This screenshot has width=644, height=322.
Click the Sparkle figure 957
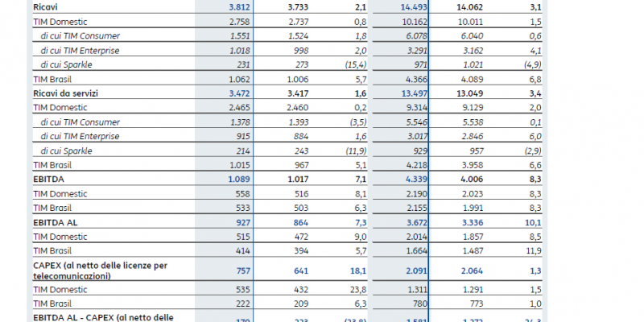coord(477,151)
